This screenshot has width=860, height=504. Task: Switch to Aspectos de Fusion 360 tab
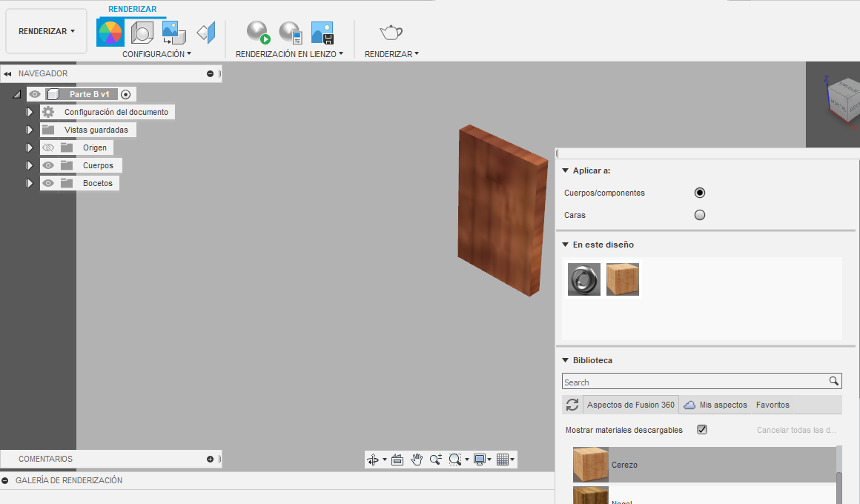631,405
